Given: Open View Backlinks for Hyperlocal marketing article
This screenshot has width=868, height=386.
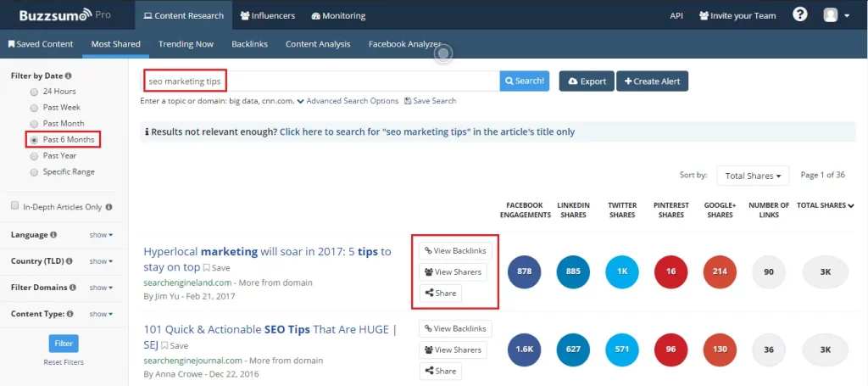Looking at the screenshot, I should click(455, 251).
